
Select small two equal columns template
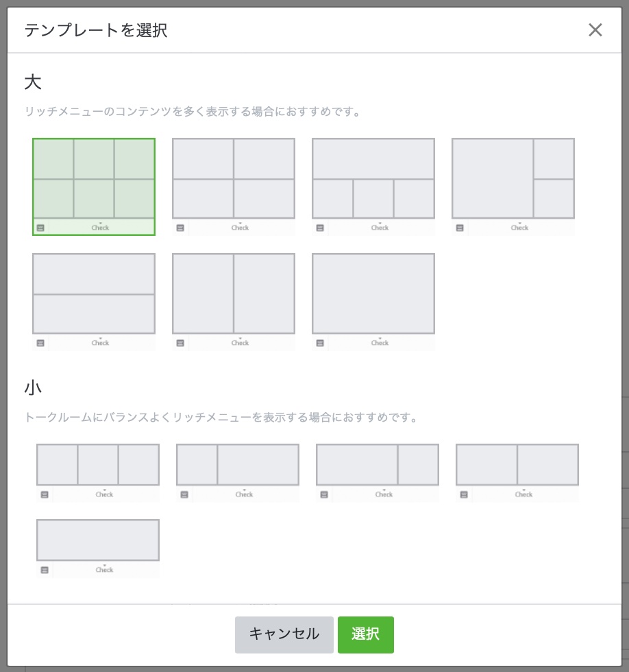(x=517, y=465)
